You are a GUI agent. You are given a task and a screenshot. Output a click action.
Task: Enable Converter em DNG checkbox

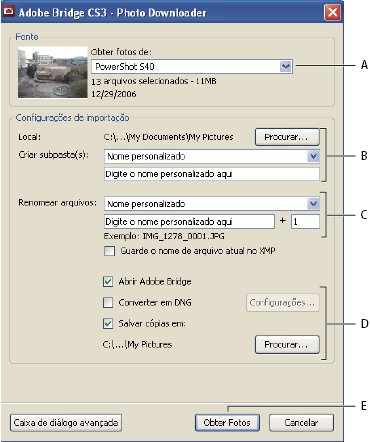coord(108,302)
